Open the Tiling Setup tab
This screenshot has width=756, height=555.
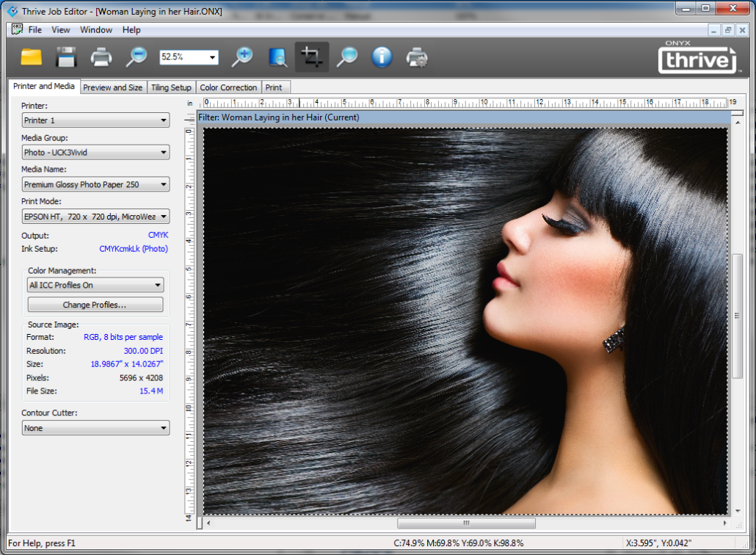click(171, 87)
